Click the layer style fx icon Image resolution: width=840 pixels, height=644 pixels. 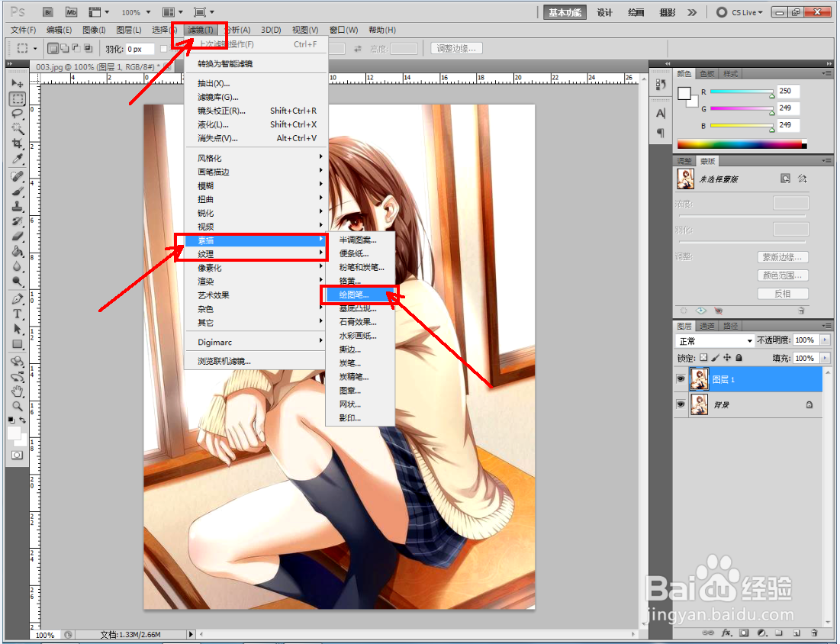(x=727, y=633)
